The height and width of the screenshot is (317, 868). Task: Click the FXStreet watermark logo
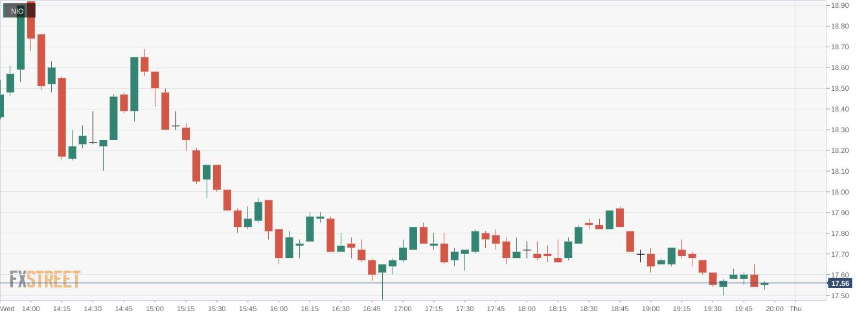tap(45, 279)
